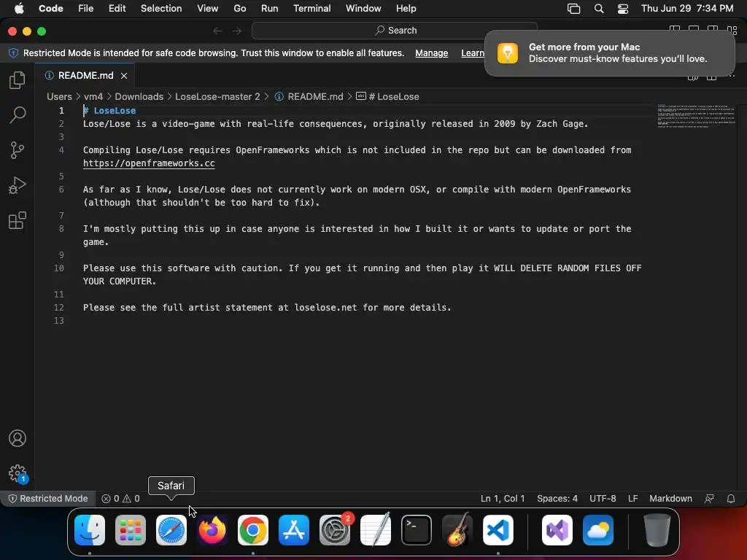Viewport: 747px width, 560px height.
Task: Open System Settings from the dock
Action: pos(335,530)
